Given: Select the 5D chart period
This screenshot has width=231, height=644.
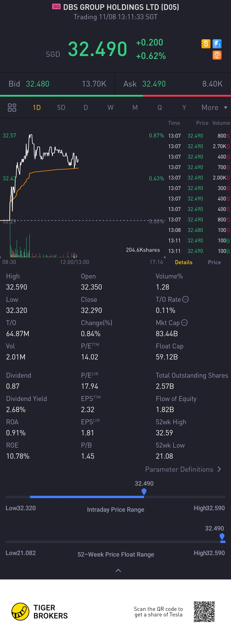Looking at the screenshot, I should [61, 108].
